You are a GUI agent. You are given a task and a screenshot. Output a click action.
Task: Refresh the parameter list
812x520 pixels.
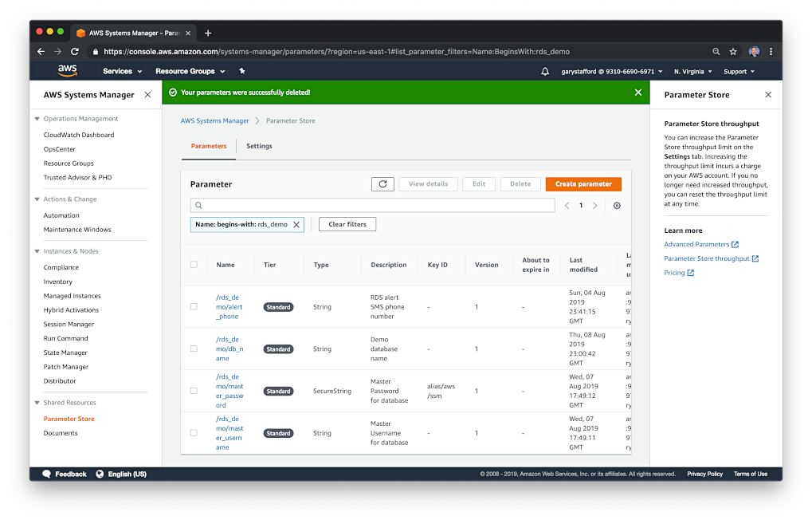(382, 183)
